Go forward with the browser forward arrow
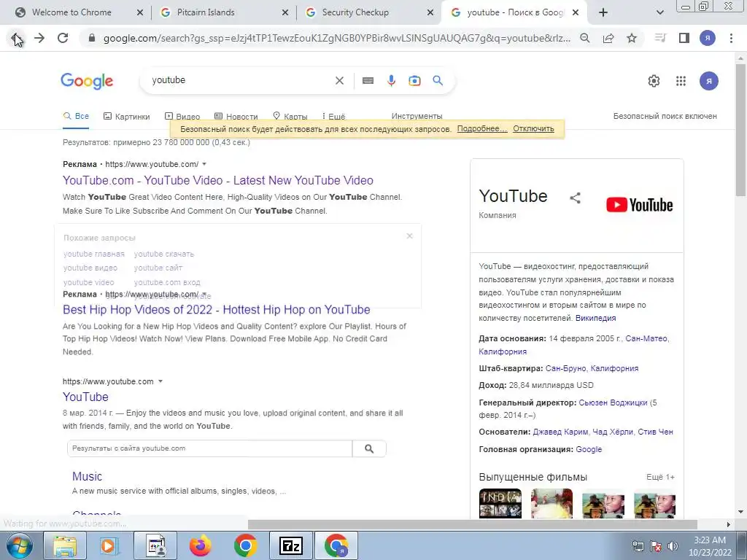Screen dimensions: 747x560 coord(39,38)
